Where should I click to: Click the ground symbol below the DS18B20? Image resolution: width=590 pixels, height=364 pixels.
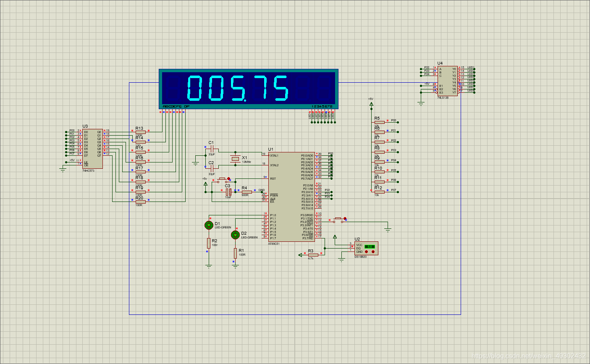point(341,260)
